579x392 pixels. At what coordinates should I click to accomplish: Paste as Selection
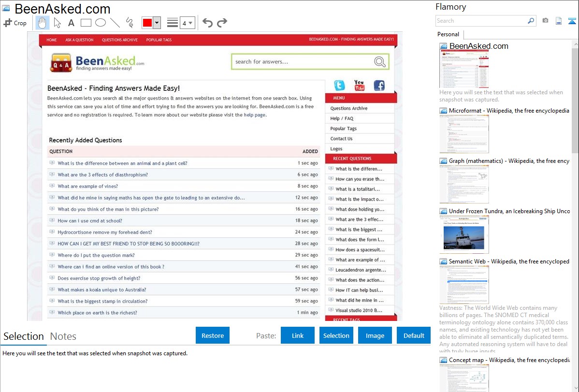[x=336, y=335]
